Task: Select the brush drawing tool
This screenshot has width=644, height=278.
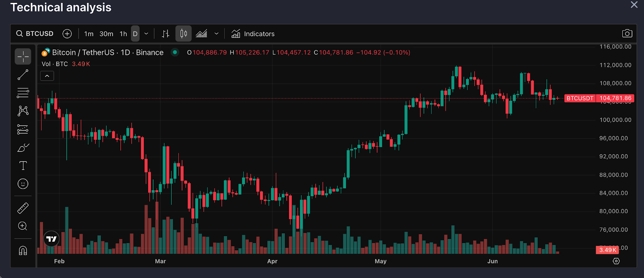Action: pyautogui.click(x=23, y=148)
